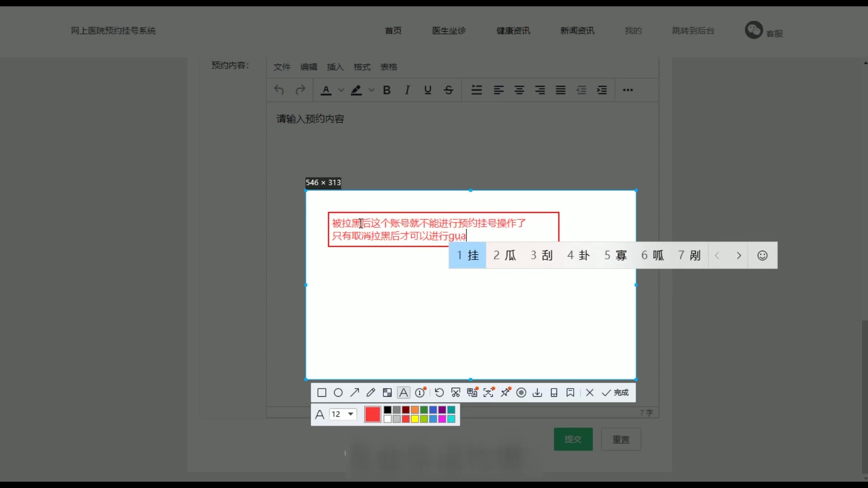868x488 pixels.
Task: Save screenshot with download icon
Action: click(x=537, y=393)
